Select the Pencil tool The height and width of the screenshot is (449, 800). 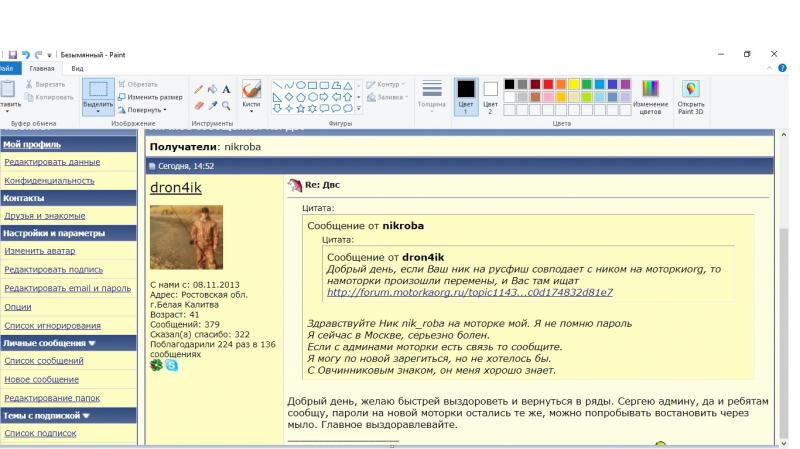click(x=199, y=88)
